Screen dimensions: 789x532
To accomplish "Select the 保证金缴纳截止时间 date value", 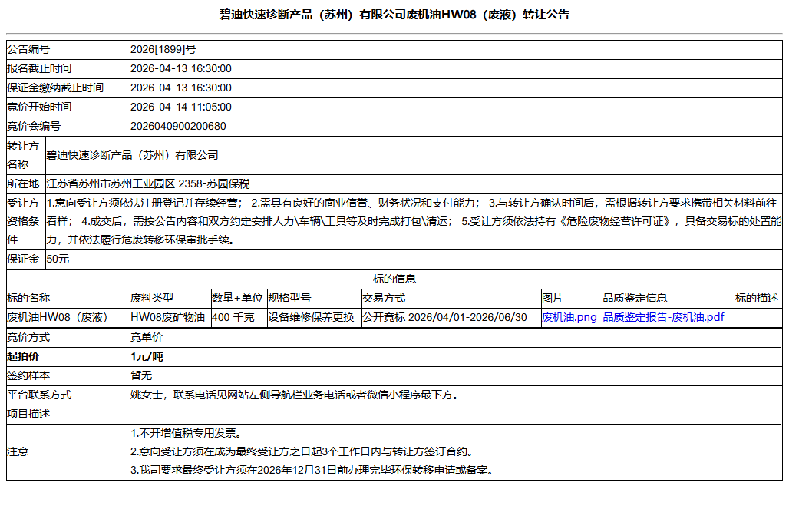I will (x=181, y=88).
